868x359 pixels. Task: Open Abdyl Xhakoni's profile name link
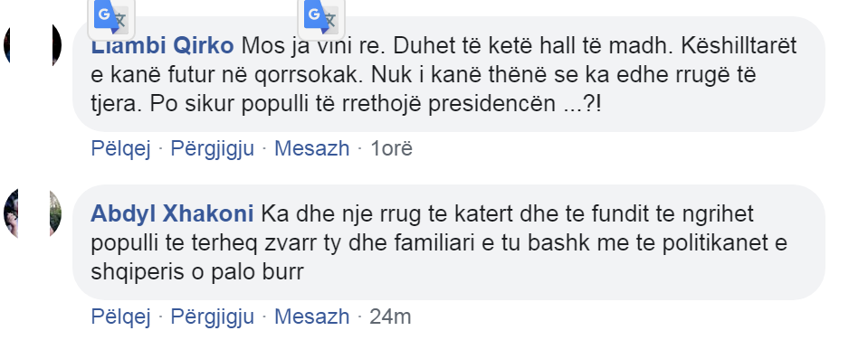pos(172,213)
